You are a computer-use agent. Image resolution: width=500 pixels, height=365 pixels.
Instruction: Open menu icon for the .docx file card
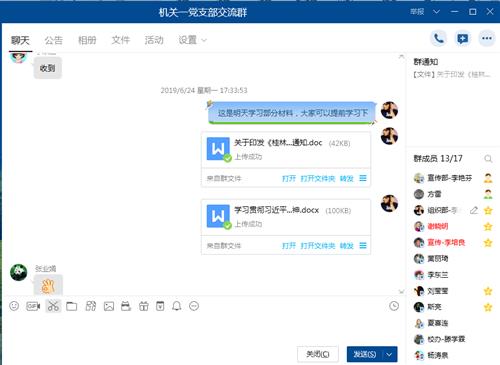pos(363,246)
